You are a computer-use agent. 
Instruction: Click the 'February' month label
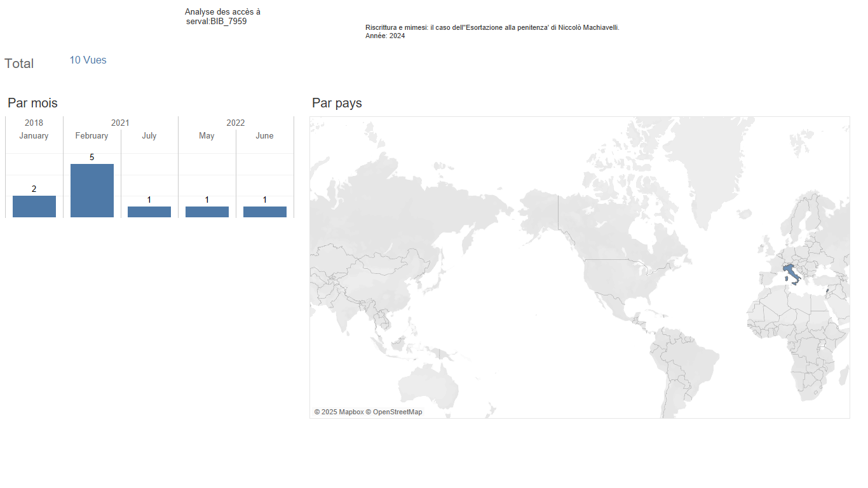[x=92, y=135]
